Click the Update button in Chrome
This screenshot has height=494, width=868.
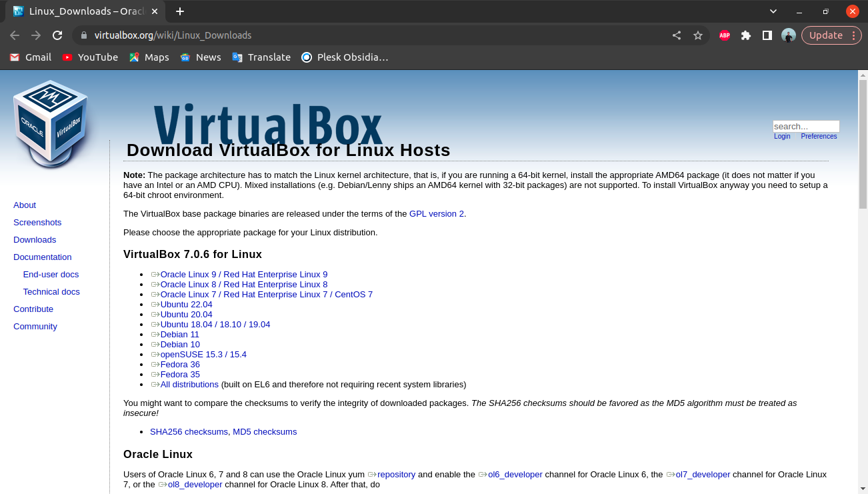[x=831, y=35]
